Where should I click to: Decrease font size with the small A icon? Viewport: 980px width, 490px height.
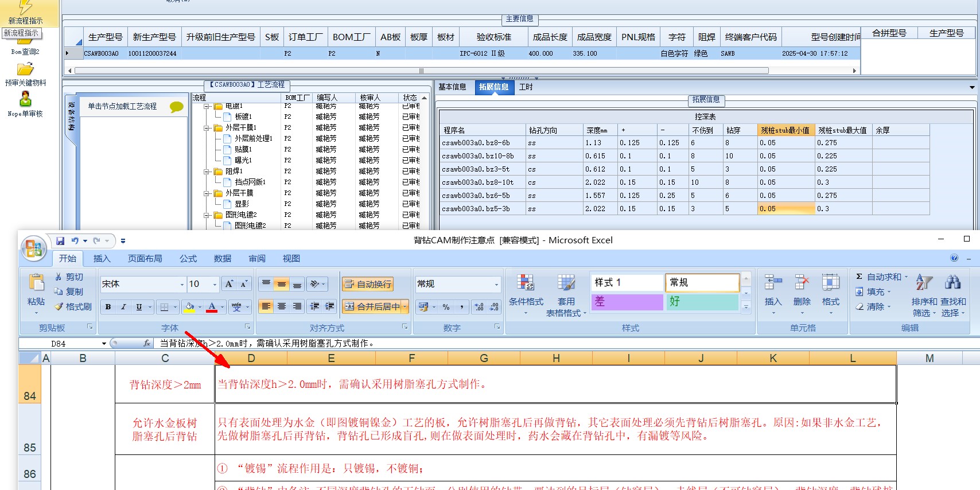244,284
